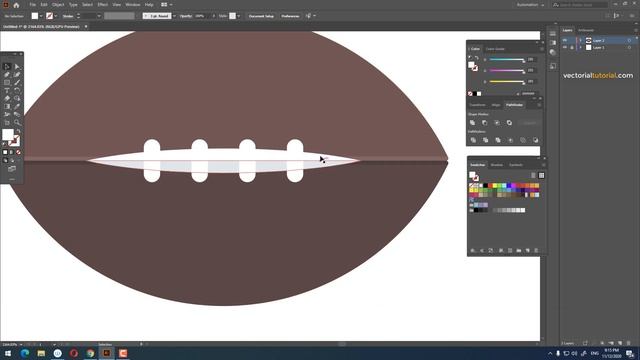Click the Divide pathfinder icon
This screenshot has height=360, width=640.
[473, 140]
